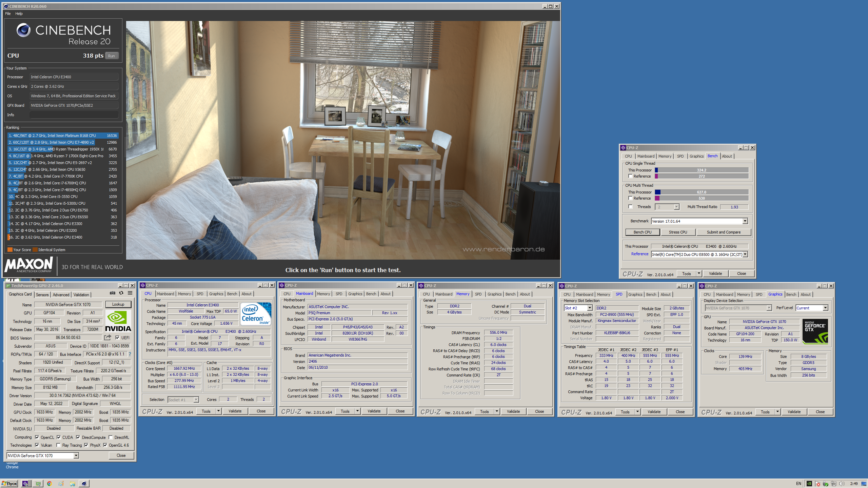This screenshot has height=488, width=868.
Task: Click the GPU-Z refresh icon
Action: (121, 293)
